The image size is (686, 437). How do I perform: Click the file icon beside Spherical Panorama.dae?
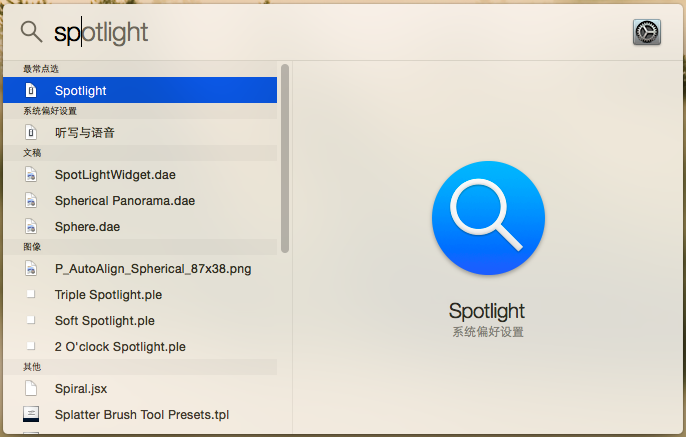pos(31,200)
